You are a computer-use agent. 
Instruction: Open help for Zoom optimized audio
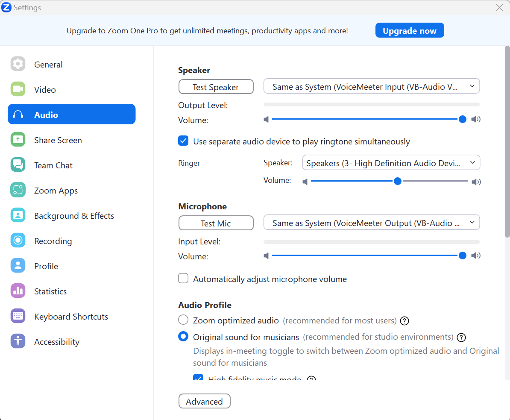click(404, 321)
